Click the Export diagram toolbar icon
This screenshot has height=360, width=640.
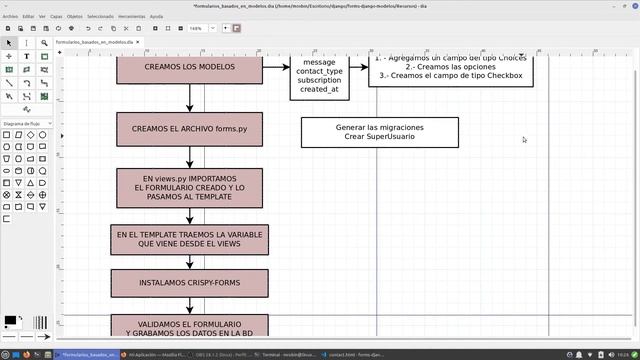click(x=58, y=29)
